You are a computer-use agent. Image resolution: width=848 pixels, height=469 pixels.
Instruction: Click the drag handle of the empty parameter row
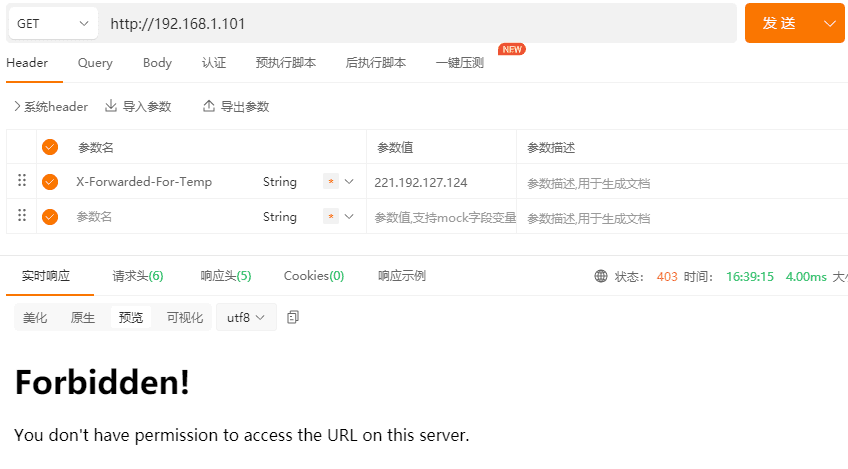22,216
